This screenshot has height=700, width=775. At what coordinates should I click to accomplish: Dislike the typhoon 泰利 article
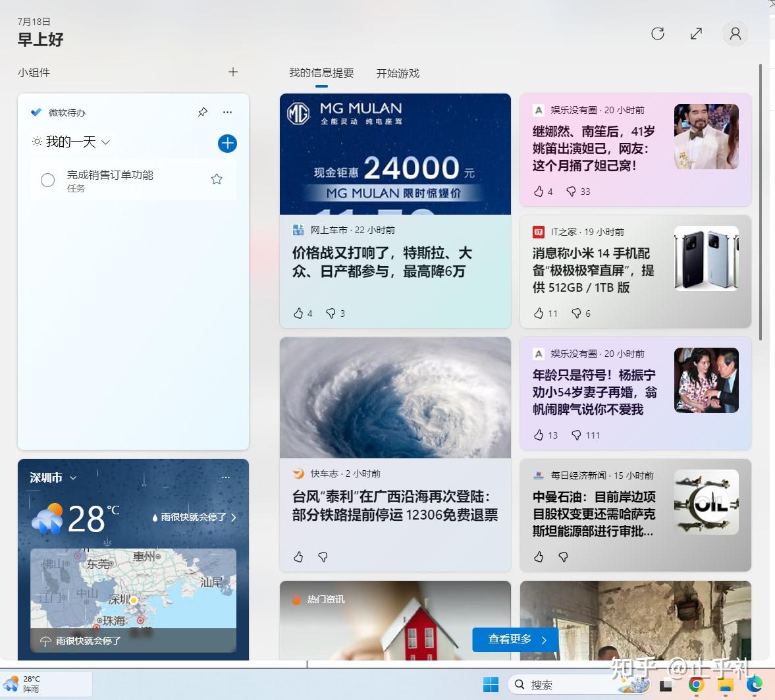323,557
